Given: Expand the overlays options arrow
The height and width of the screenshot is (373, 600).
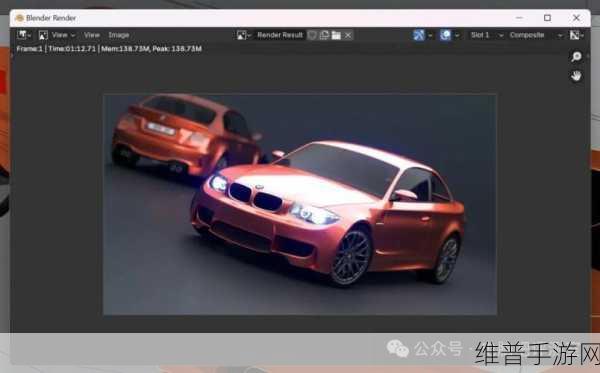Looking at the screenshot, I should 457,35.
